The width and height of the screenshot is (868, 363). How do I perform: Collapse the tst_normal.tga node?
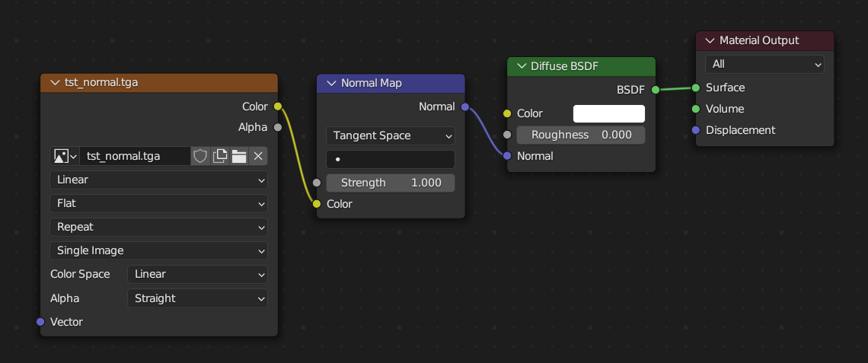point(54,83)
